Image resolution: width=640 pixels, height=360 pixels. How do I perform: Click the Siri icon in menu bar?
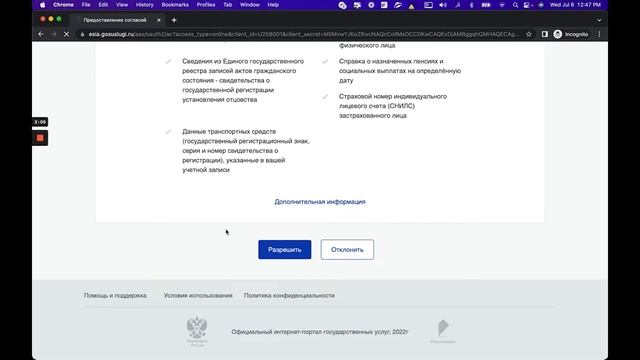click(541, 5)
